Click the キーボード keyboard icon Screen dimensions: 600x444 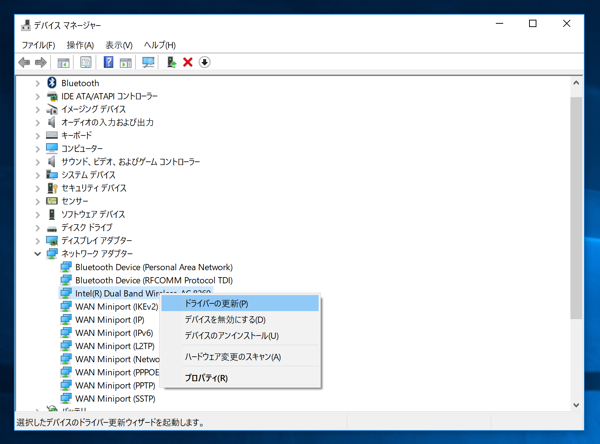point(52,135)
